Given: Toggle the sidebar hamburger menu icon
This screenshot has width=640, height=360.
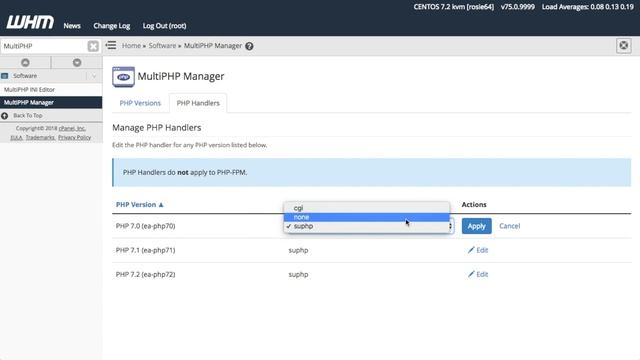Looking at the screenshot, I should coord(111,45).
